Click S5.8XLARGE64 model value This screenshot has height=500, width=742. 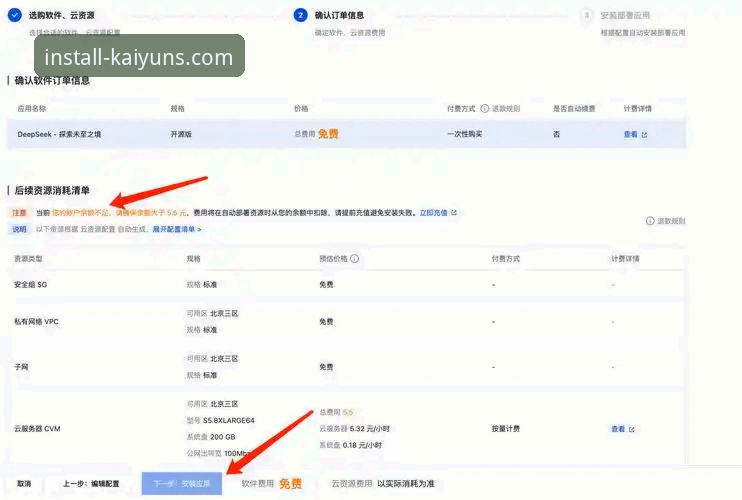[229, 421]
